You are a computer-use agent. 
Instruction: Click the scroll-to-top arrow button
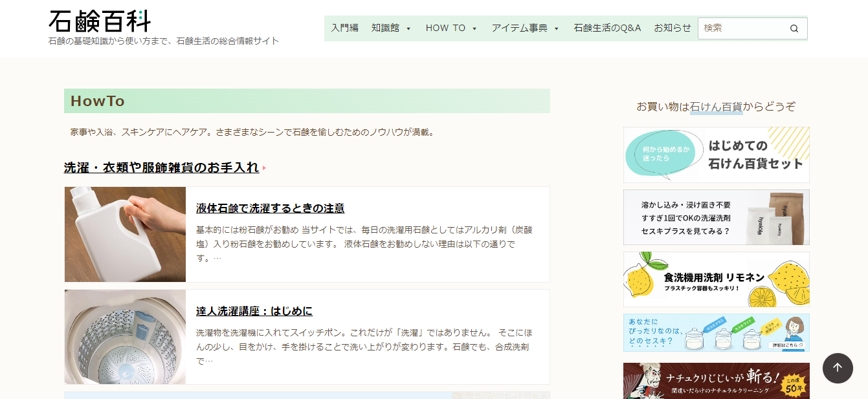pos(837,368)
